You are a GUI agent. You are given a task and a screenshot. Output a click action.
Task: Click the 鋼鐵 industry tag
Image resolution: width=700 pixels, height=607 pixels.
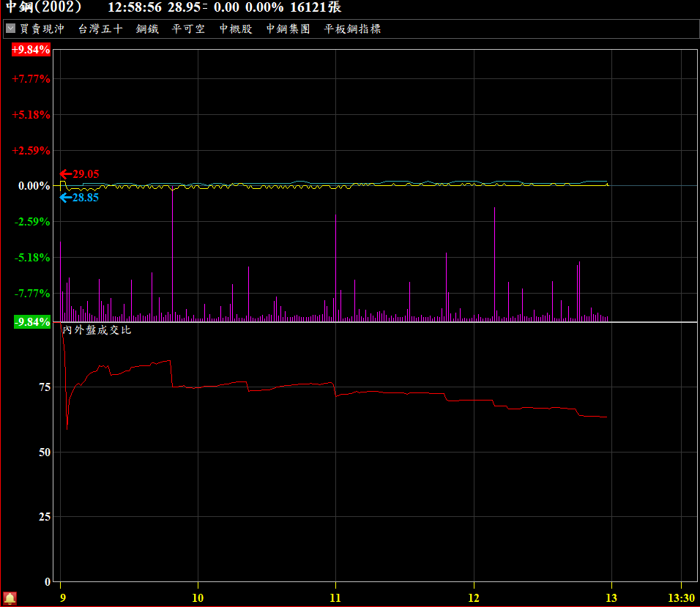[x=147, y=29]
